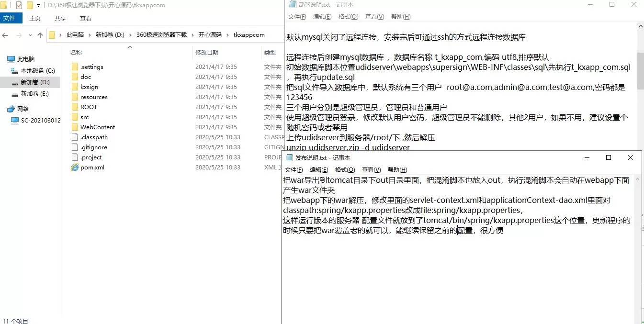Click 新加卷 (D:) in the address breadcrumb
The width and height of the screenshot is (644, 324).
[110, 35]
